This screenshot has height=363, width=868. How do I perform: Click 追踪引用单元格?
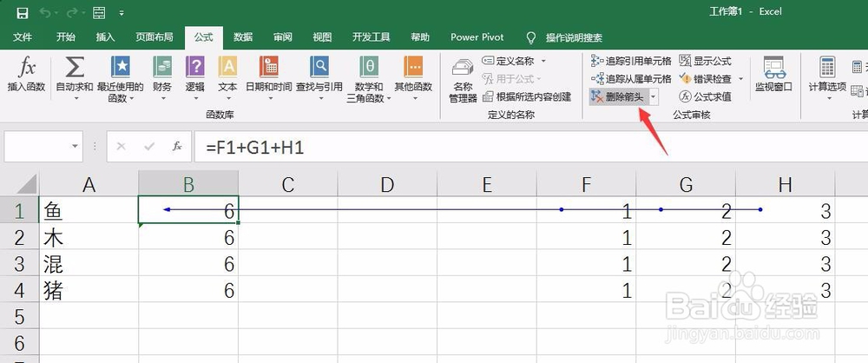[x=631, y=61]
